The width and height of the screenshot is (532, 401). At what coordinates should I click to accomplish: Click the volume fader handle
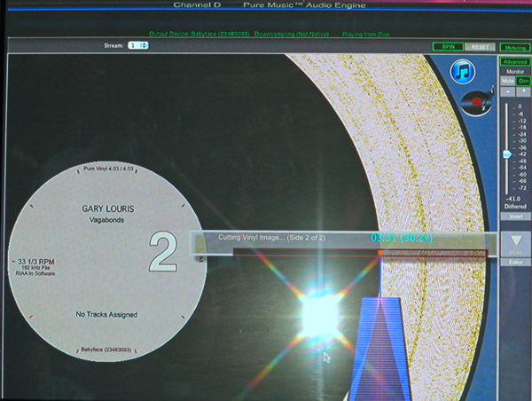click(x=507, y=154)
